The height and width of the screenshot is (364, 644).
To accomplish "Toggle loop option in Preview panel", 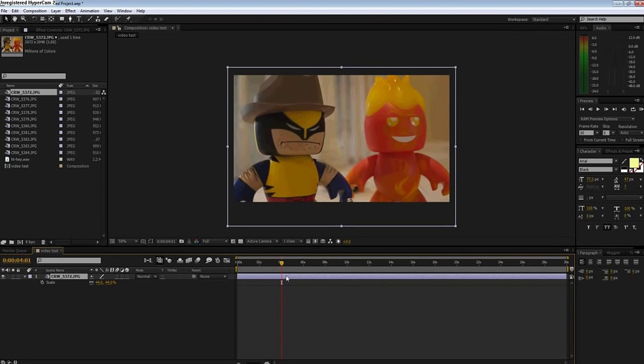I will tap(633, 109).
